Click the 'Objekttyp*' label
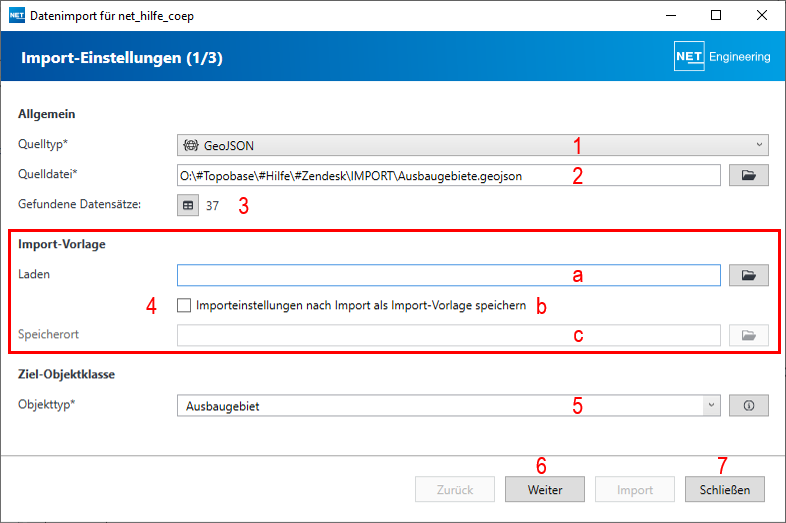 coord(46,404)
